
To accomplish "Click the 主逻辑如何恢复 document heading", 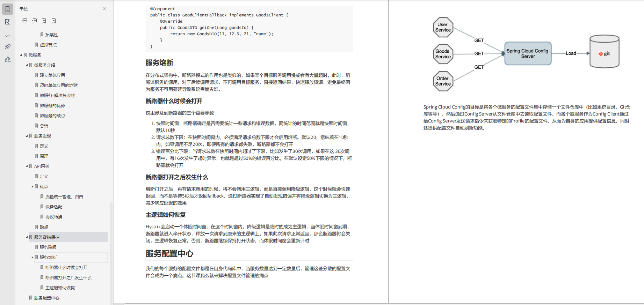I will pyautogui.click(x=166, y=215).
